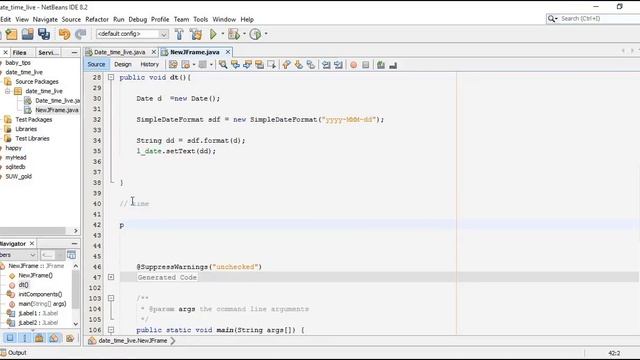The height and width of the screenshot is (360, 640).
Task: Click the Find Selection magnifier icon
Action: point(223,65)
